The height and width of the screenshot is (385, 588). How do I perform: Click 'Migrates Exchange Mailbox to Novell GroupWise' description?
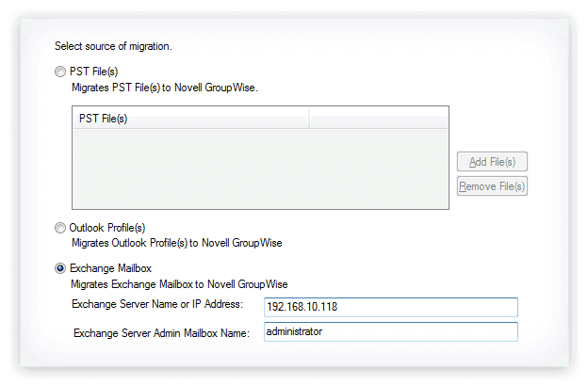(179, 284)
